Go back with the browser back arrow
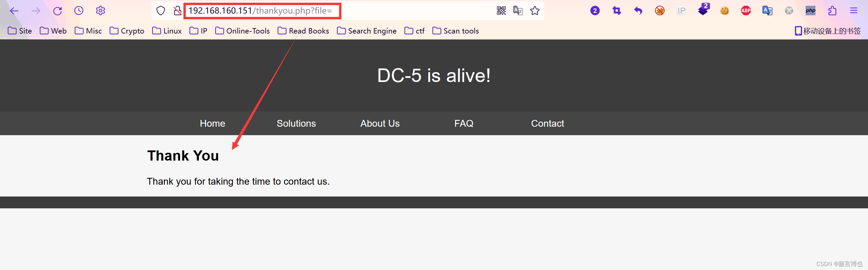Image resolution: width=868 pixels, height=270 pixels. (14, 11)
